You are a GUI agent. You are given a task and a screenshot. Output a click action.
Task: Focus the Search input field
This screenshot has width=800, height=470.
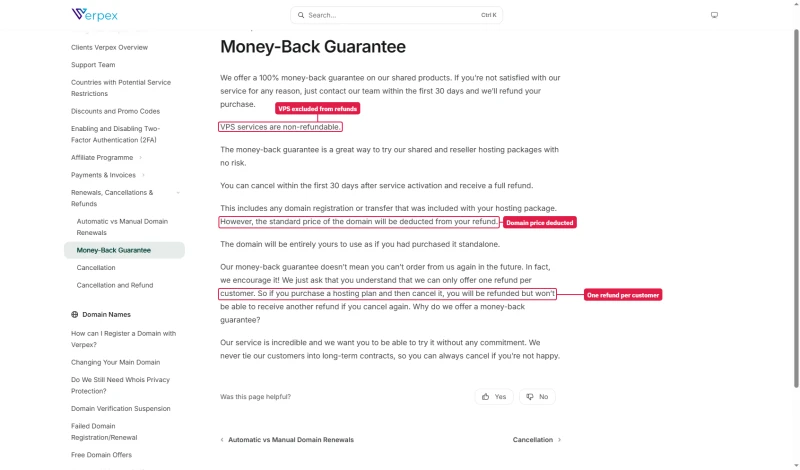396,15
